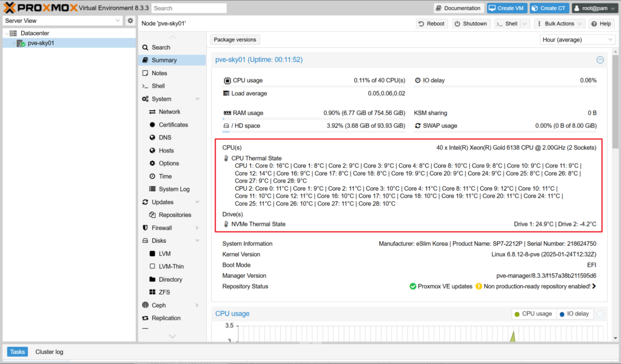Open the Hour (average) timeframe dropdown
621x364 pixels.
[x=577, y=39]
